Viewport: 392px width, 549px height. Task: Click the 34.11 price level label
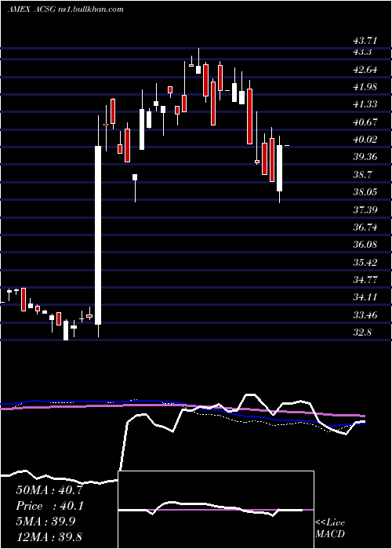click(x=365, y=297)
